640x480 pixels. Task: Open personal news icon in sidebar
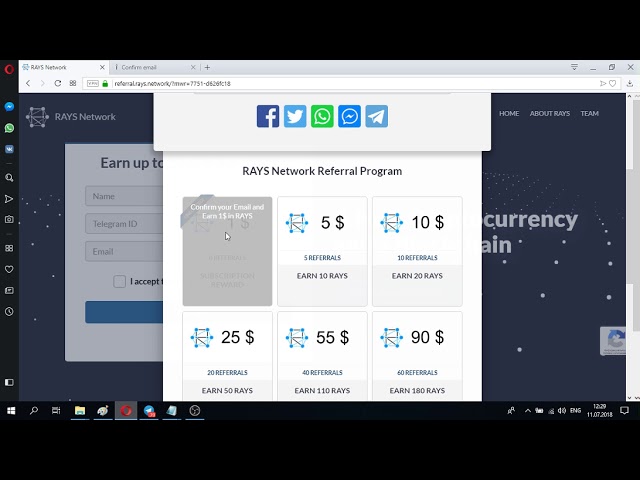[x=9, y=291]
